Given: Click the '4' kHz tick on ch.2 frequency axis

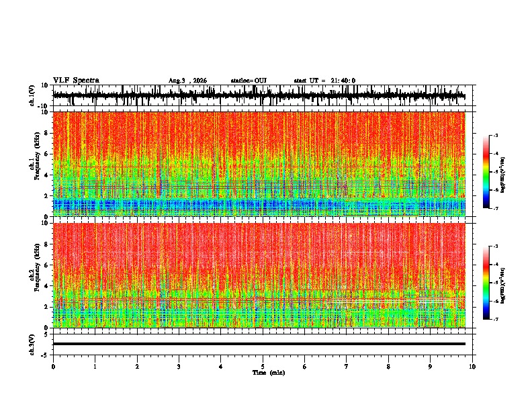Looking at the screenshot, I should [x=46, y=286].
